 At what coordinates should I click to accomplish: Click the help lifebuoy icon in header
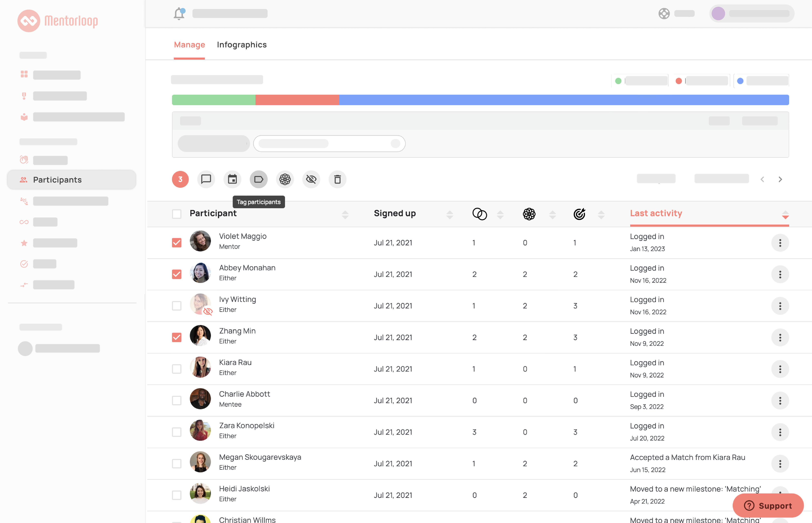click(664, 14)
